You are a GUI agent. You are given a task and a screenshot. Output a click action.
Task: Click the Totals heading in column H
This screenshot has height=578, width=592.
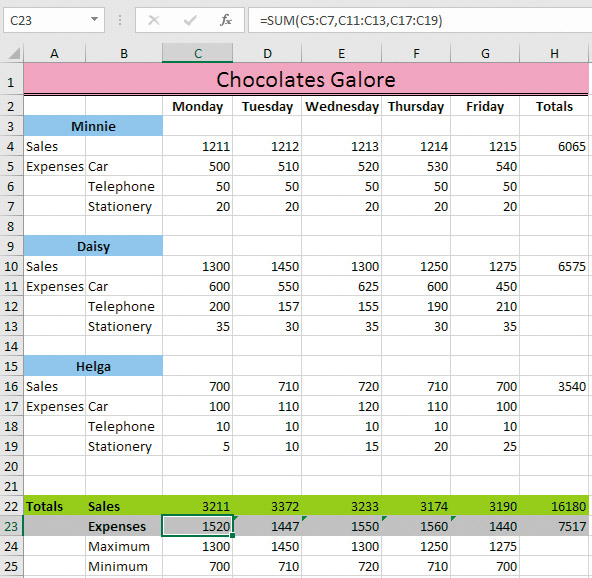click(554, 106)
